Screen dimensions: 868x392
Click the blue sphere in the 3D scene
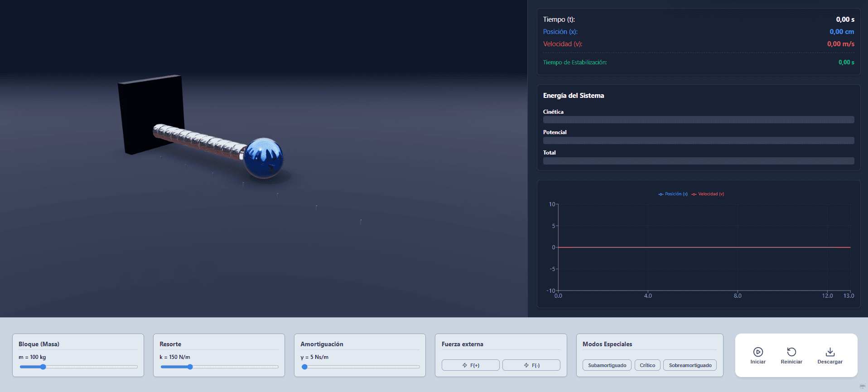(263, 158)
